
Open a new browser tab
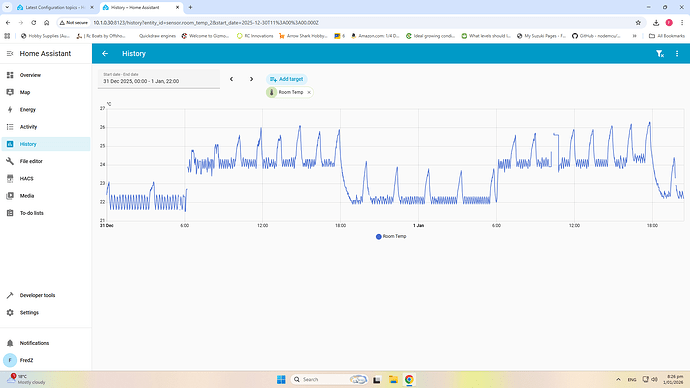tap(190, 7)
